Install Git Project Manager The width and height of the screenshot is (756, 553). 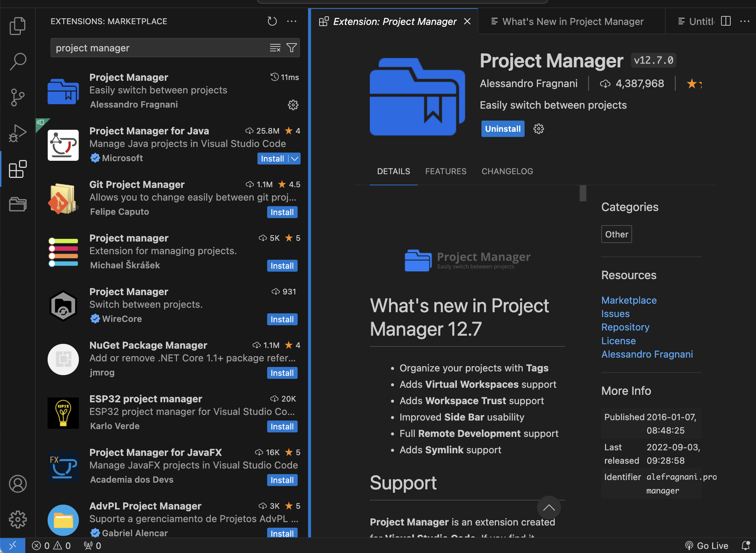(x=282, y=212)
